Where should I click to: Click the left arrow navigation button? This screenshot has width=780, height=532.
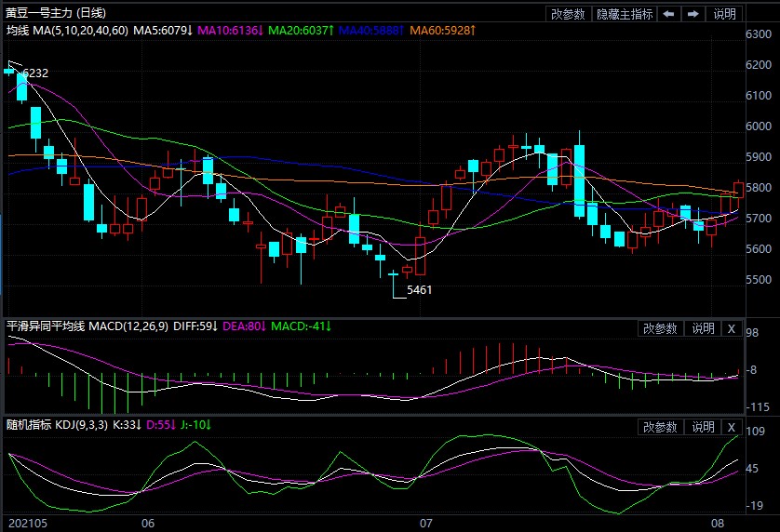pyautogui.click(x=668, y=14)
